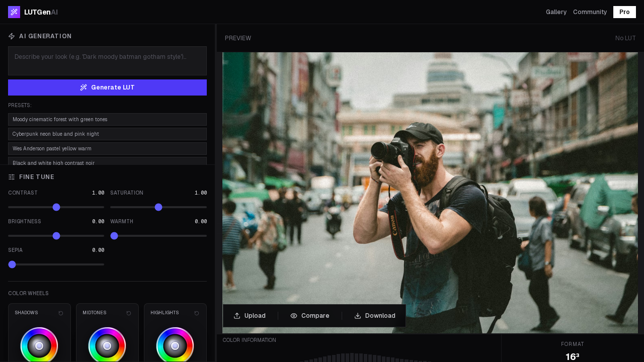Click the 'Describe your look' text field

tap(107, 61)
